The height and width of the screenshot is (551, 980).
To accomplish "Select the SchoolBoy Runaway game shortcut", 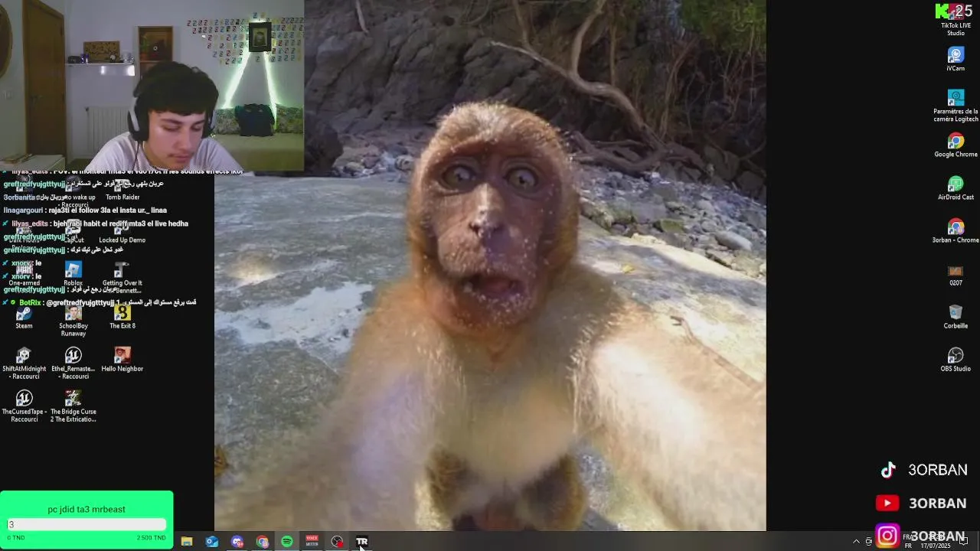I will point(73,321).
